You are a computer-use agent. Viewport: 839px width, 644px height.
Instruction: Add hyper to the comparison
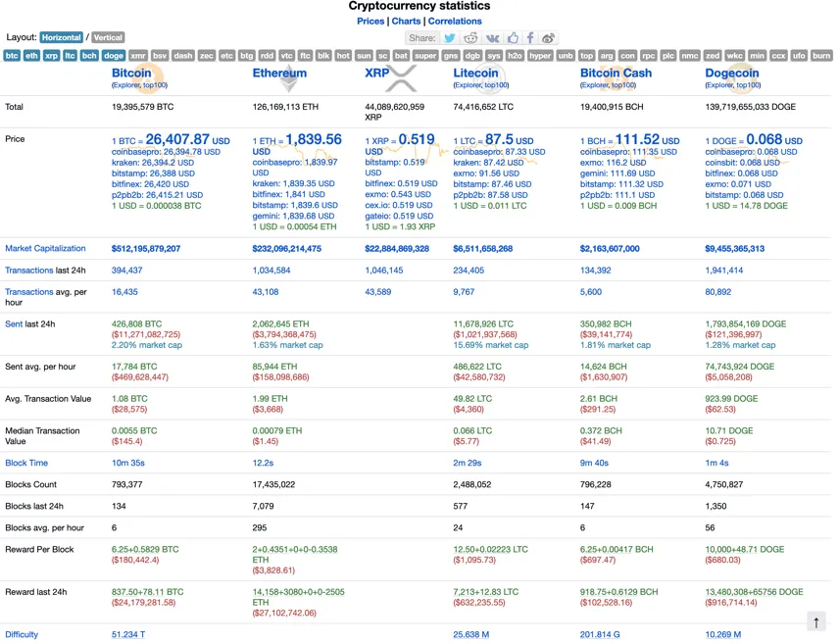pyautogui.click(x=540, y=56)
